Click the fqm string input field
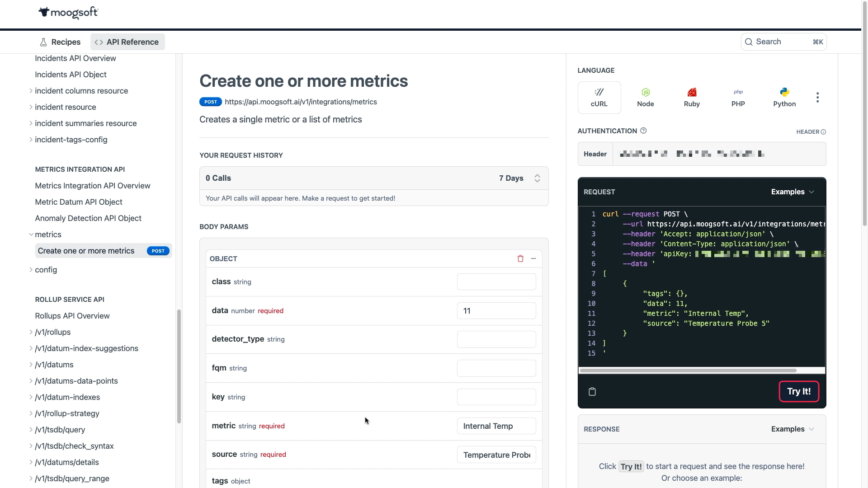Screen dimensions: 868x488 496,368
